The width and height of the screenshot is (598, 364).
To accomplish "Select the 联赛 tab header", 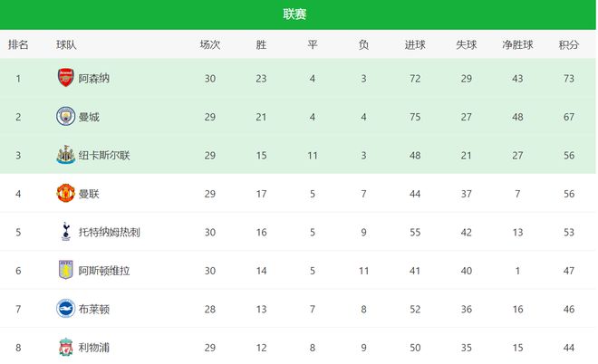I will tap(294, 14).
